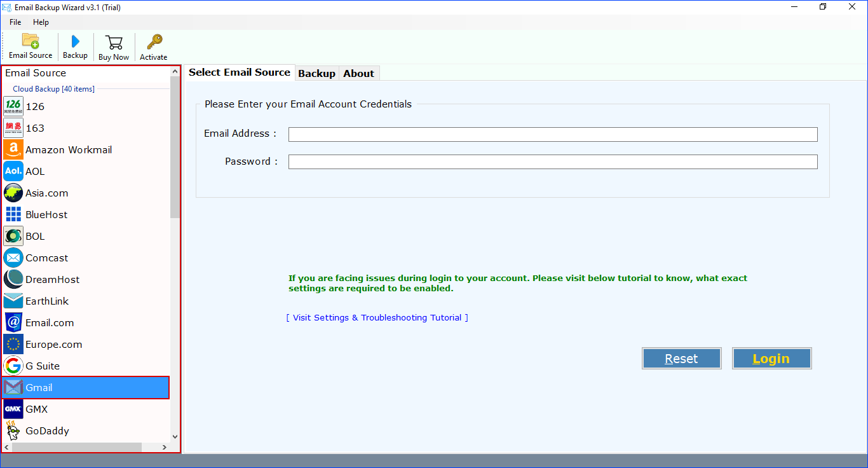Click the Reset button

[x=681, y=359]
